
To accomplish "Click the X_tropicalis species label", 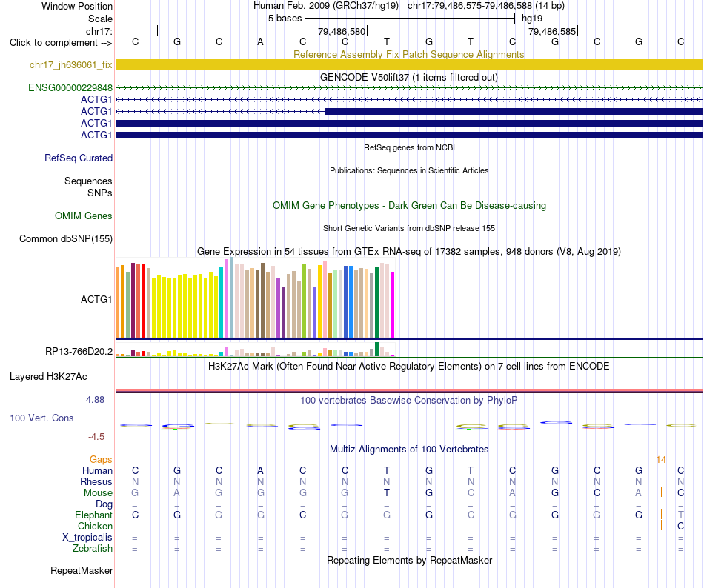I will [87, 538].
